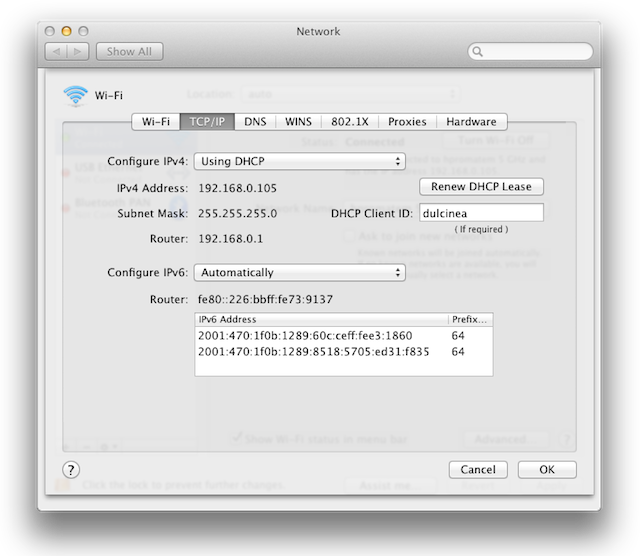The image size is (640, 556).
Task: Switch to the Wi-Fi tab
Action: tap(156, 122)
